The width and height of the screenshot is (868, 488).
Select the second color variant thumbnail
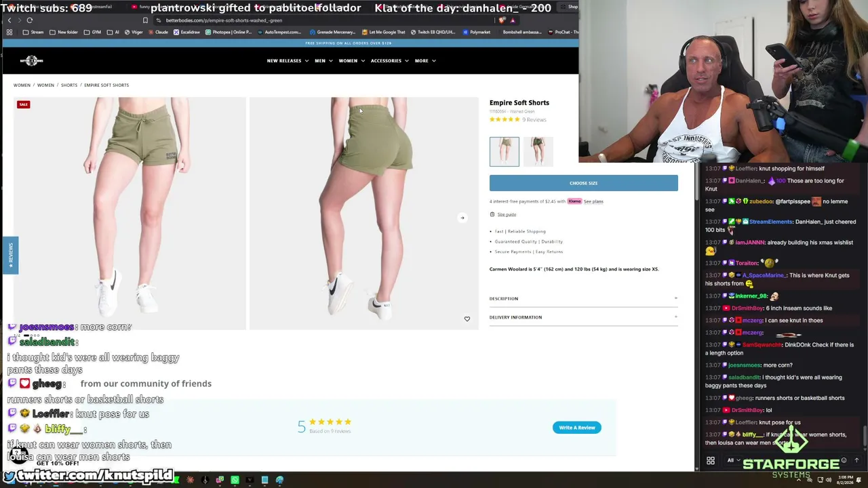538,151
